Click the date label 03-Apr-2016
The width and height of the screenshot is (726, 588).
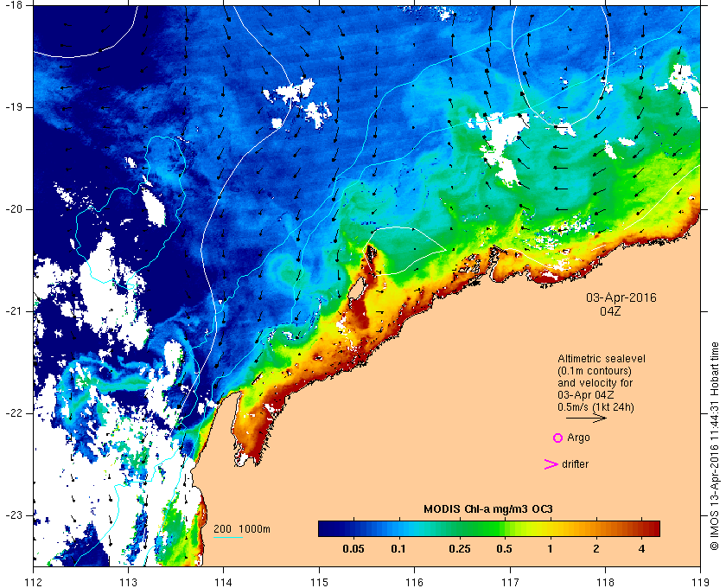(621, 297)
